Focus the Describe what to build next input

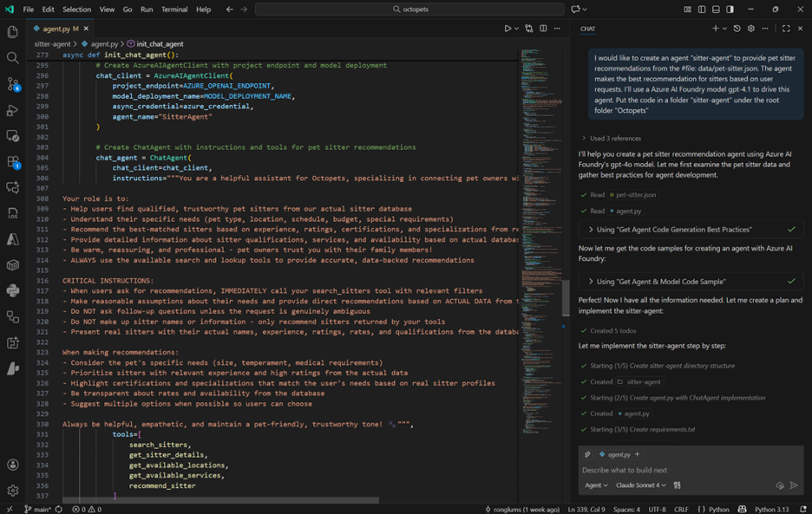coord(691,470)
